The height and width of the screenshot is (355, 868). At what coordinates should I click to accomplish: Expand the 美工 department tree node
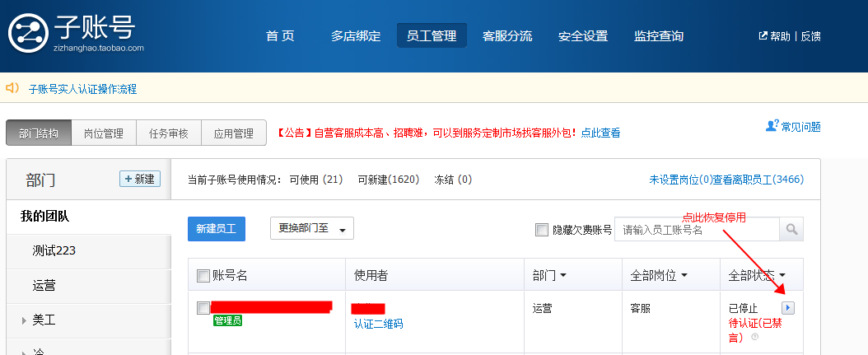[x=23, y=320]
